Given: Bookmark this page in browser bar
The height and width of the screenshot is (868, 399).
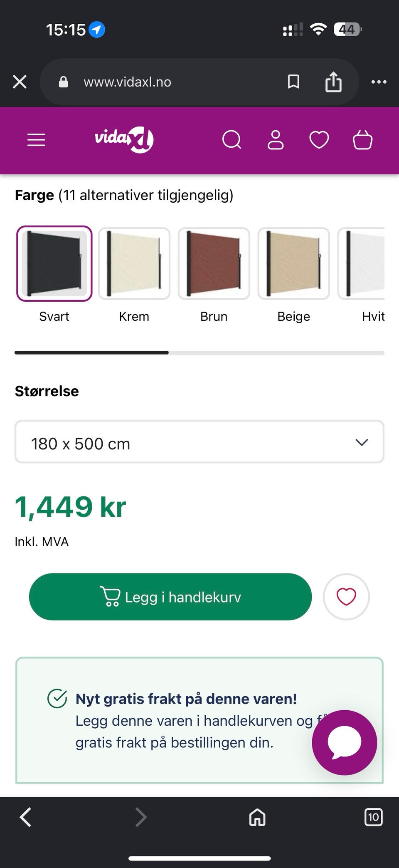Looking at the screenshot, I should tap(293, 82).
